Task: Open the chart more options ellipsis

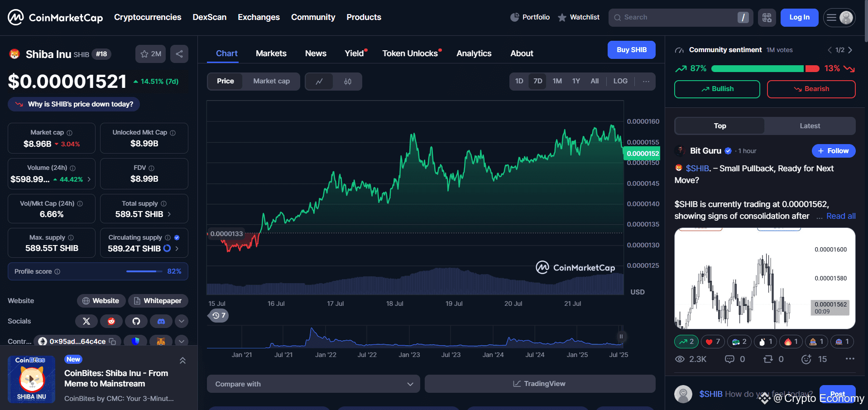Action: tap(646, 81)
